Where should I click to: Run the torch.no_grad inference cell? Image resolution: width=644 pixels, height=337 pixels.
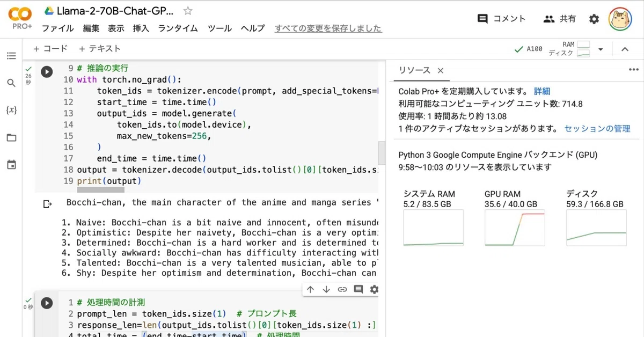tap(47, 72)
